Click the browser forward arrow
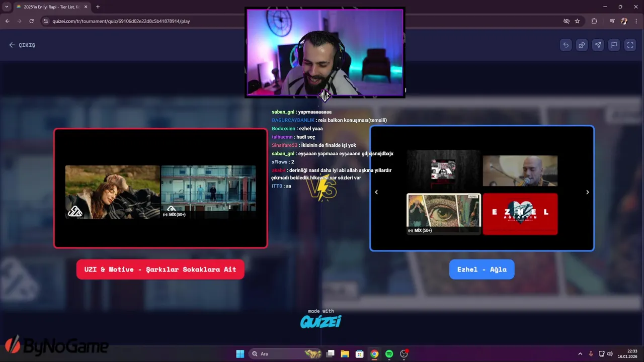This screenshot has width=644, height=362. 19,21
